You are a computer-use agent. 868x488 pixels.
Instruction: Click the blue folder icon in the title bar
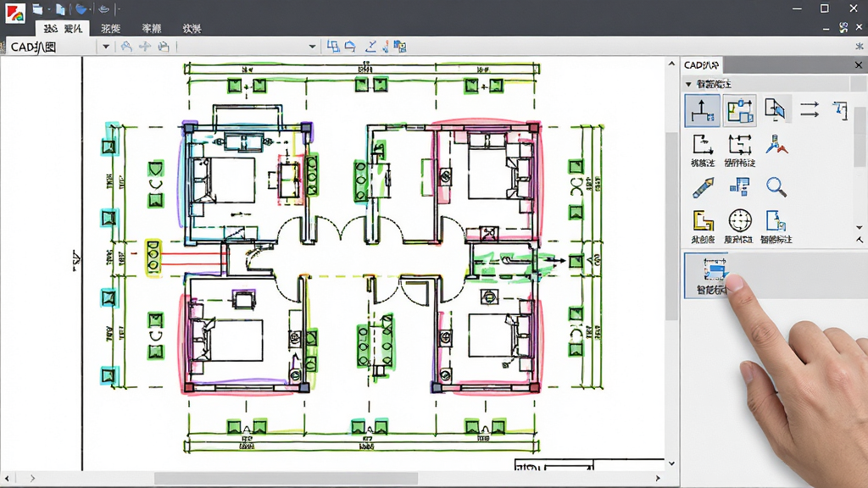click(x=81, y=8)
